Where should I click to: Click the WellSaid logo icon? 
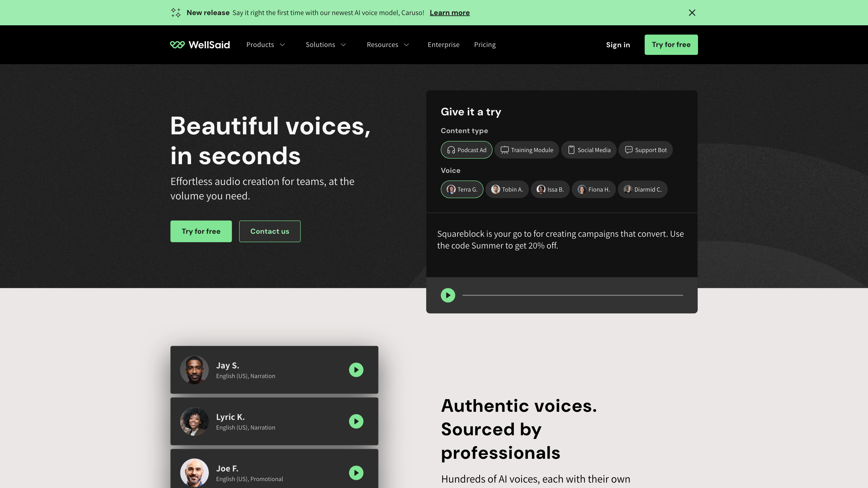177,45
